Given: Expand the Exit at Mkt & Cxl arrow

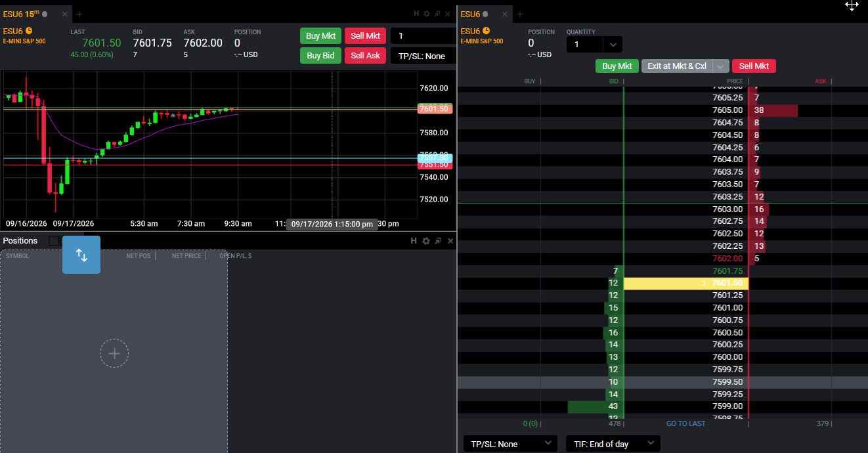Looking at the screenshot, I should [x=721, y=66].
